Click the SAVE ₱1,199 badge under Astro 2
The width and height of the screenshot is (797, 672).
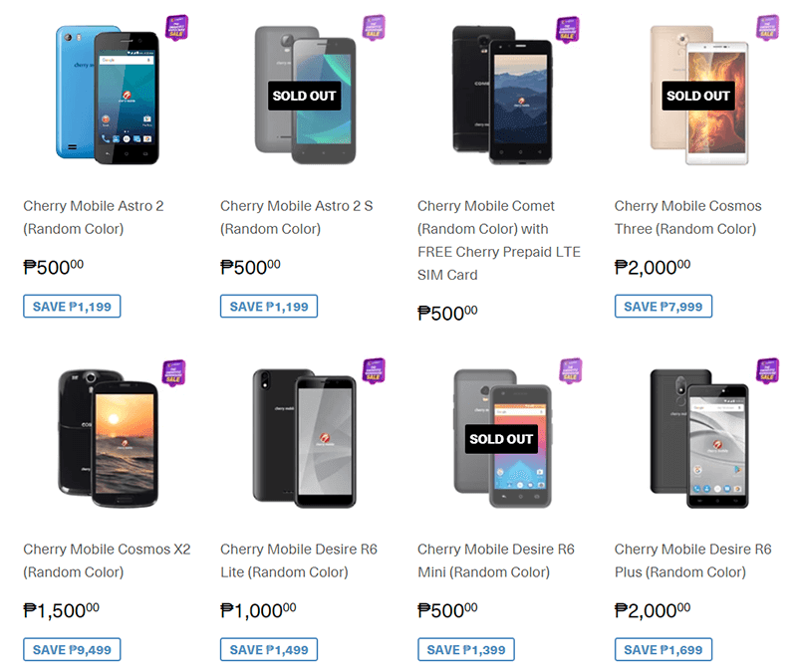pos(71,306)
